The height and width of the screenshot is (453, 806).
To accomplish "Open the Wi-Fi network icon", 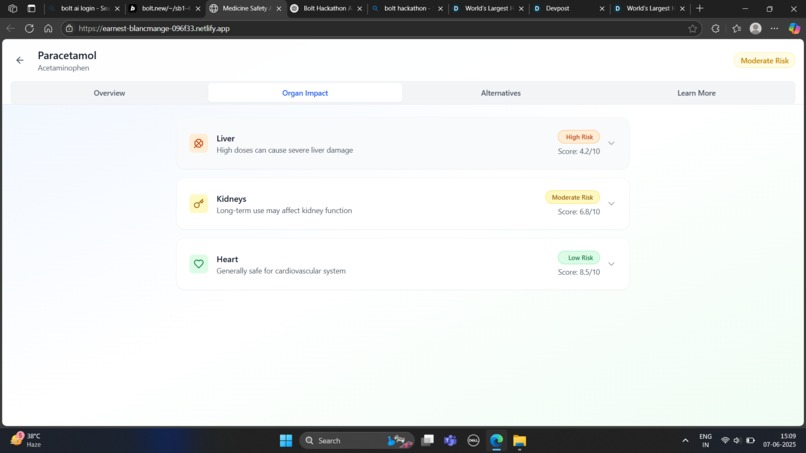I will [x=725, y=441].
